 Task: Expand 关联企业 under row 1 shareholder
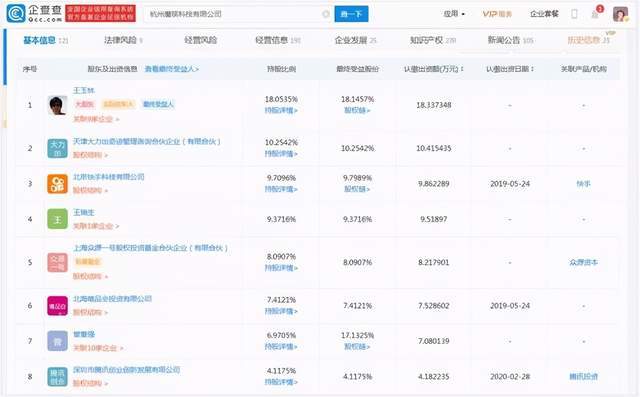(x=96, y=119)
